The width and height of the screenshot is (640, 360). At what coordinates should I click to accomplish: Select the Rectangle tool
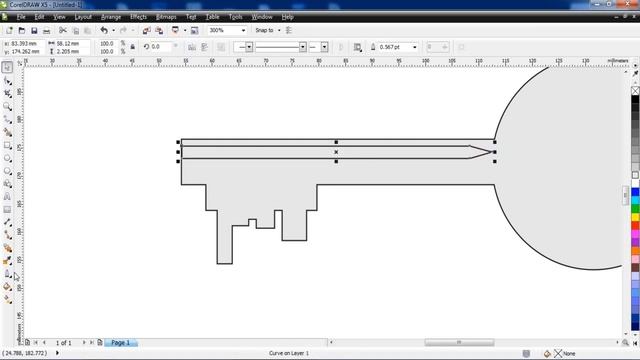[x=7, y=145]
